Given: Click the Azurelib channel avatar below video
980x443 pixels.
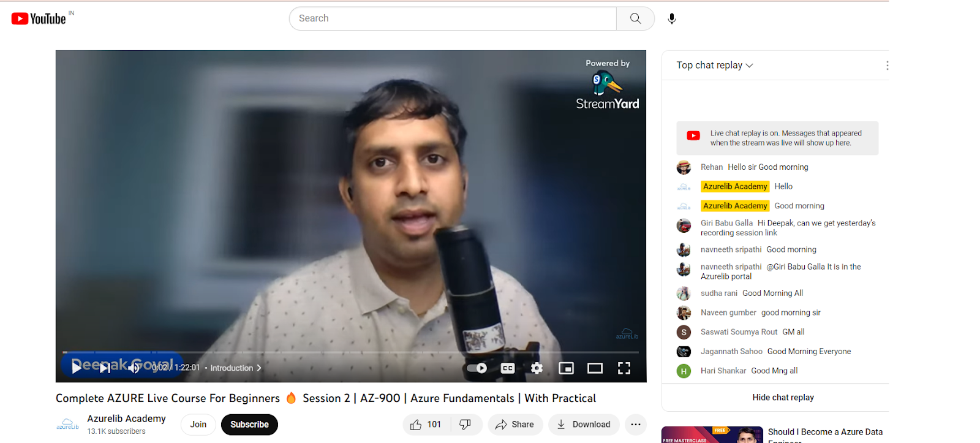Looking at the screenshot, I should click(x=68, y=424).
